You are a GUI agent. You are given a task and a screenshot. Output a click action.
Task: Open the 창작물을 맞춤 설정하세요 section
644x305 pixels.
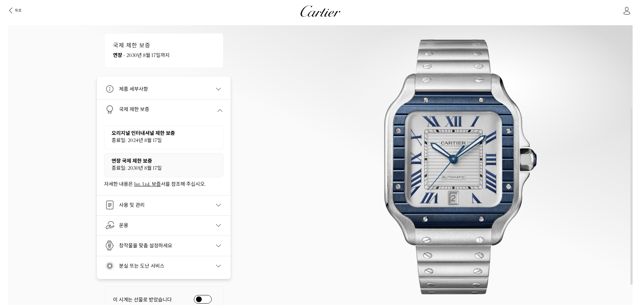click(164, 246)
